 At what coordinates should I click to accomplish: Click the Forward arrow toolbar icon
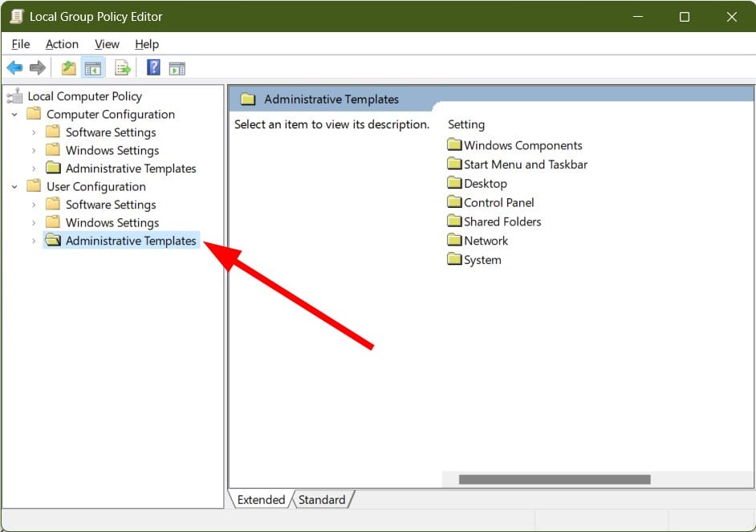(38, 68)
